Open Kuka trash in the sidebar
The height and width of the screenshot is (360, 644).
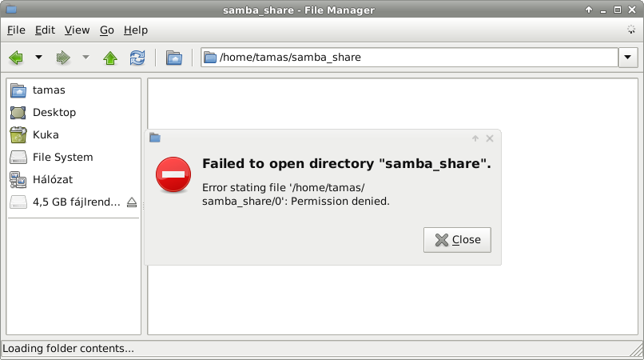pyautogui.click(x=46, y=135)
